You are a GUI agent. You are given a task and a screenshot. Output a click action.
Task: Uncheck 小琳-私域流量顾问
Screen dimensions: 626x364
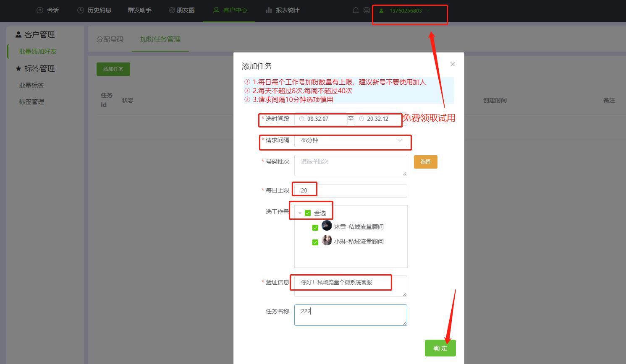[x=315, y=242]
